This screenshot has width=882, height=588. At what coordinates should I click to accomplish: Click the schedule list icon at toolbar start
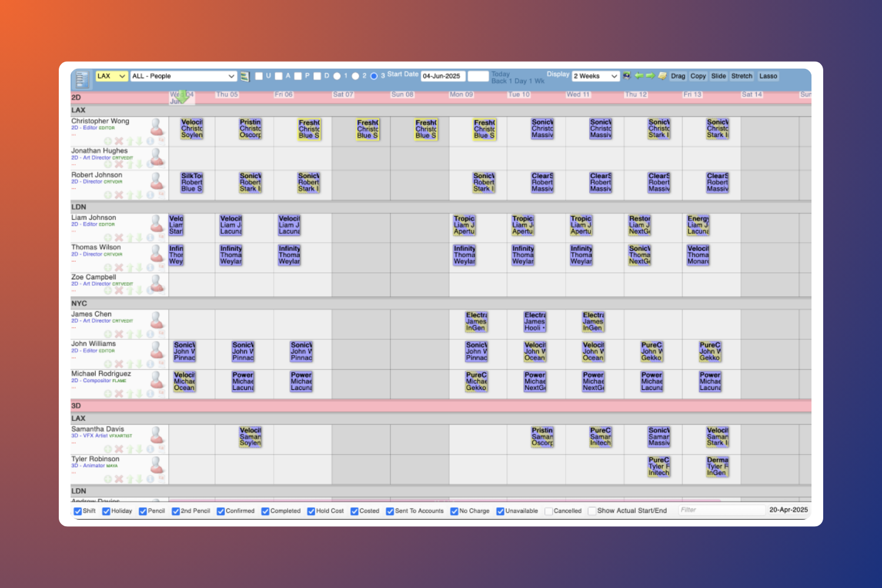pos(82,79)
